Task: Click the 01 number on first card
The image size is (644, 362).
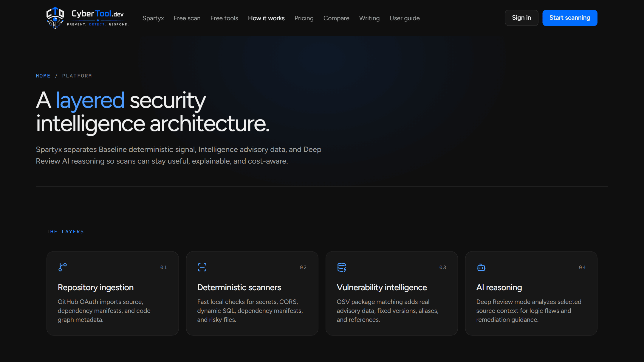Action: pyautogui.click(x=164, y=268)
